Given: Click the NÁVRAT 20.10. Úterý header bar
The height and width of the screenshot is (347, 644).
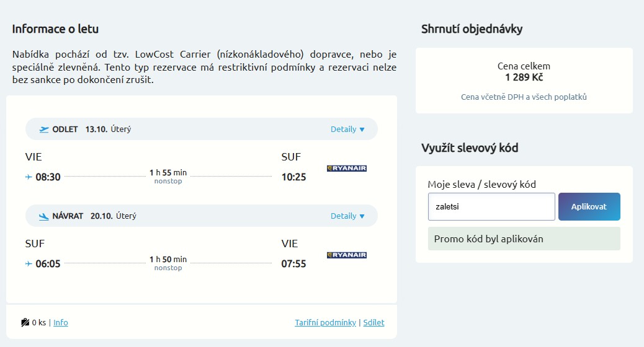Looking at the screenshot, I should click(201, 216).
